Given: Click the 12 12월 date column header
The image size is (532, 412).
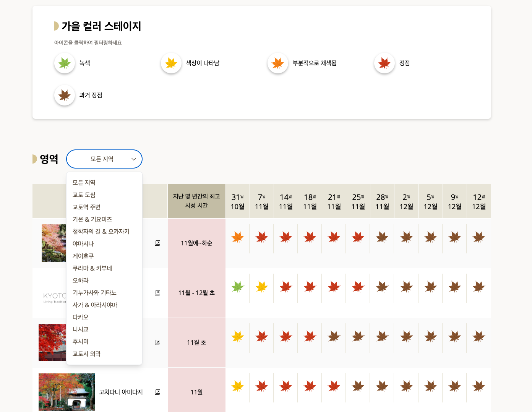Looking at the screenshot, I should (x=479, y=201).
